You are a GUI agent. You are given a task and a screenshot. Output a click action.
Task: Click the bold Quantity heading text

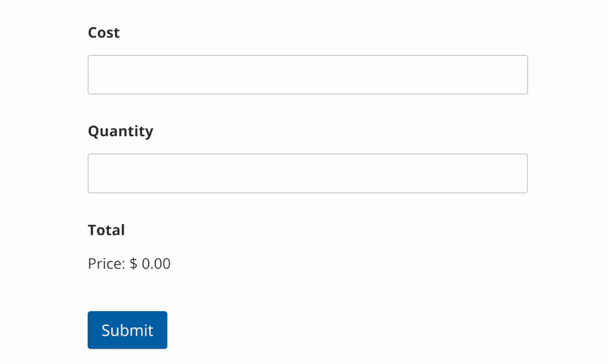[120, 131]
